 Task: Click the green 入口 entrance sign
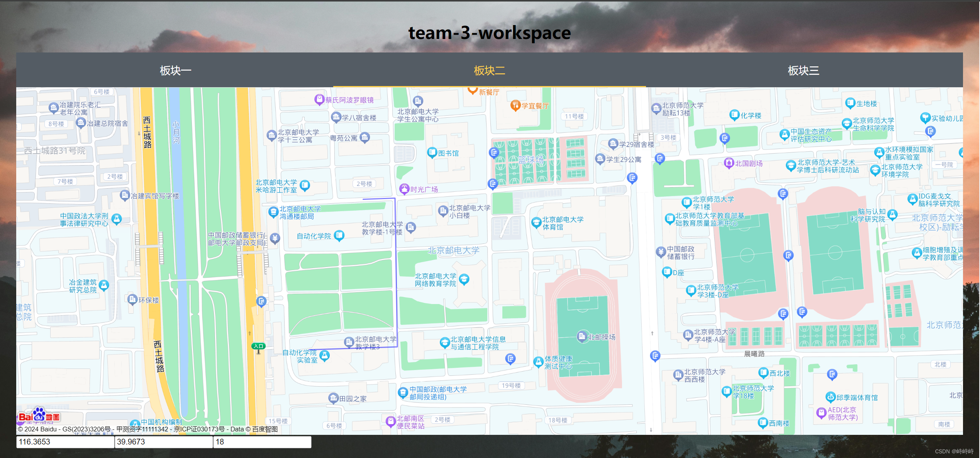(x=258, y=346)
